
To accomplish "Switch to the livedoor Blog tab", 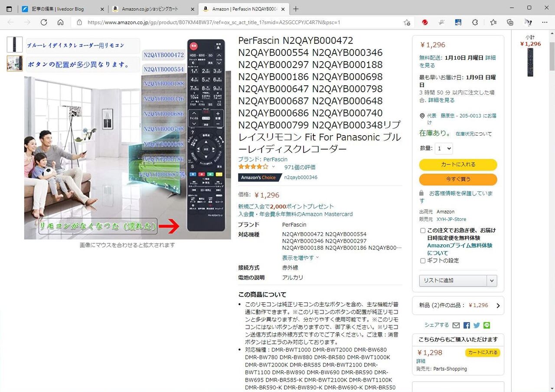I will click(63, 9).
